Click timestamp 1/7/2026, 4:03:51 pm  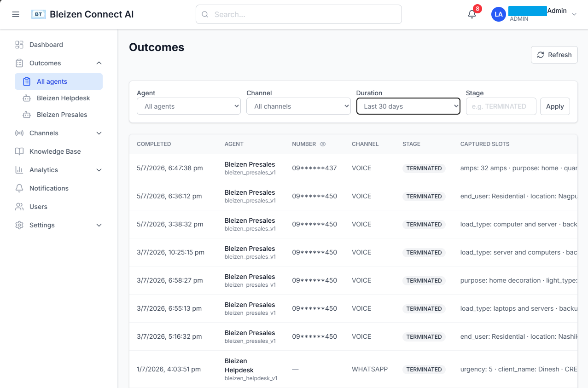coord(169,369)
